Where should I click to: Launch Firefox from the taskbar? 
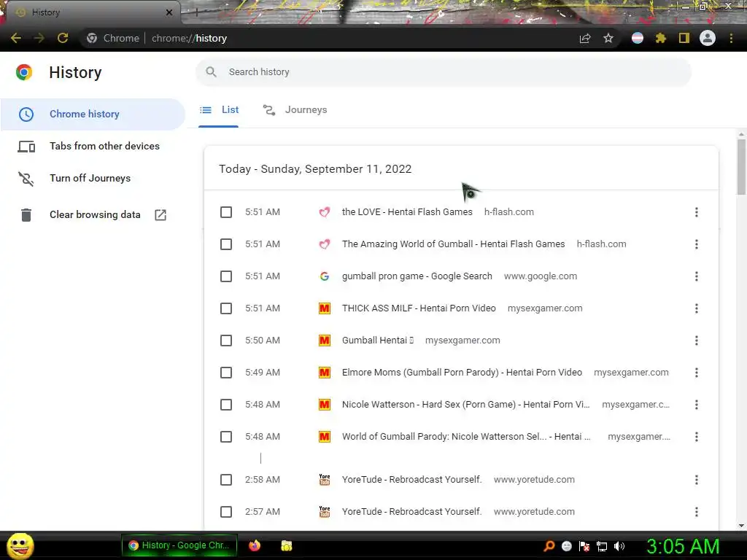(x=255, y=545)
